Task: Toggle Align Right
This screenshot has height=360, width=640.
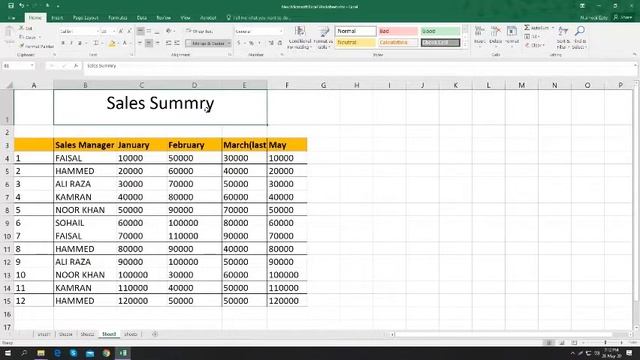Action: click(157, 43)
